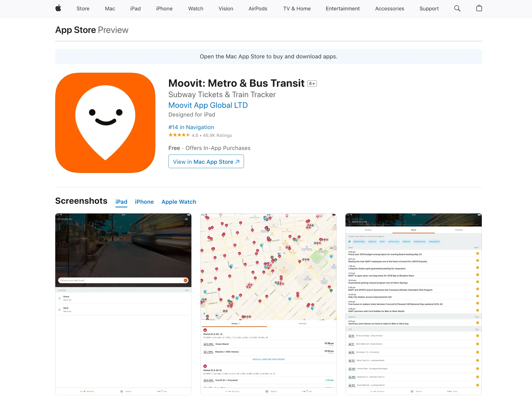
Task: Click the 'Moovit: Metro & Bus Transit' title
Action: 236,83
